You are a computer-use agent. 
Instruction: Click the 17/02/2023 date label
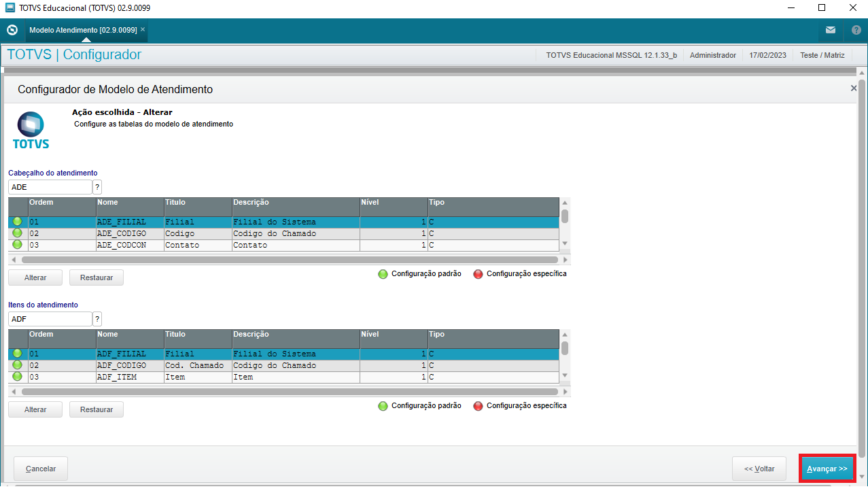767,55
